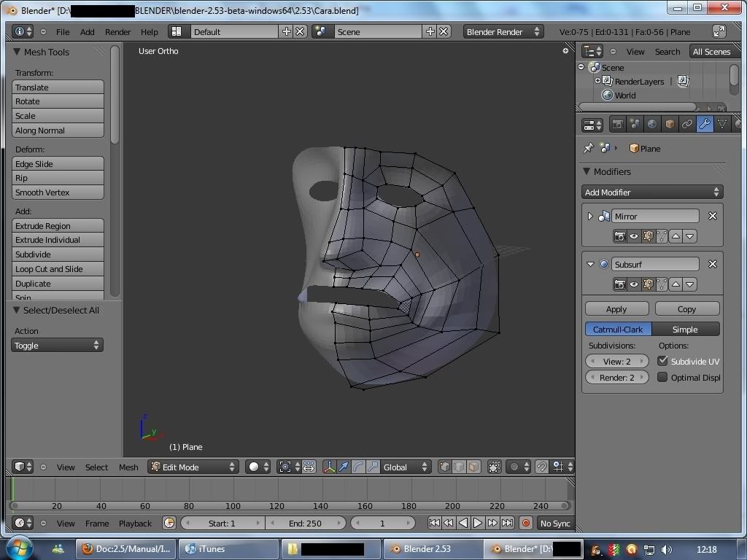The image size is (747, 560).
Task: Click the Copy button for Subsurf
Action: pyautogui.click(x=686, y=308)
